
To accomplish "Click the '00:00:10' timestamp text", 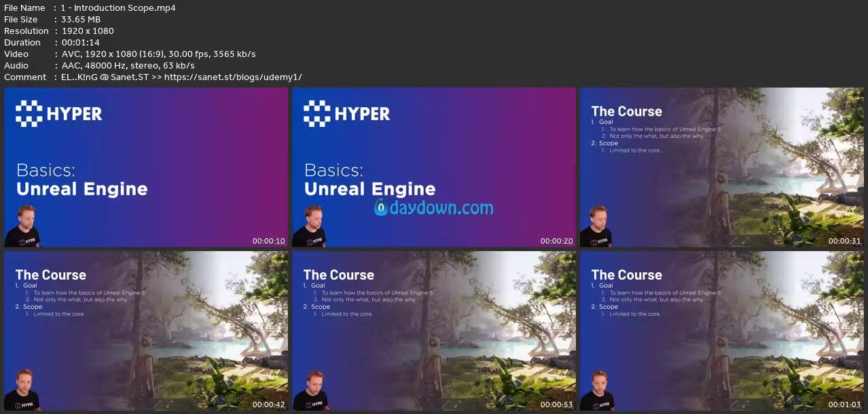I will tap(268, 241).
